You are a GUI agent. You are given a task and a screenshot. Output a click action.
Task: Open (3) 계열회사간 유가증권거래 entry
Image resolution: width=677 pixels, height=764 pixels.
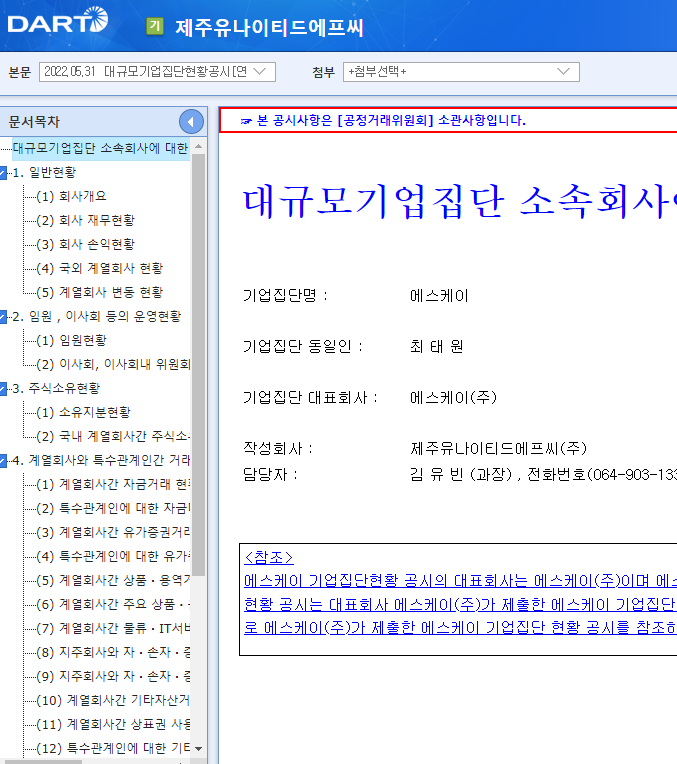113,533
